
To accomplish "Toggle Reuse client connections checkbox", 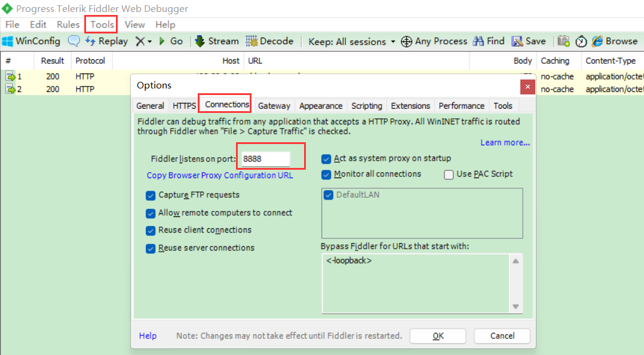I will [x=151, y=231].
